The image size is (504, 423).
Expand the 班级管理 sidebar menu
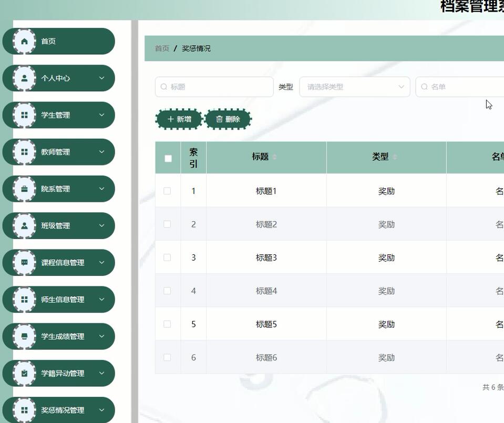coord(58,225)
